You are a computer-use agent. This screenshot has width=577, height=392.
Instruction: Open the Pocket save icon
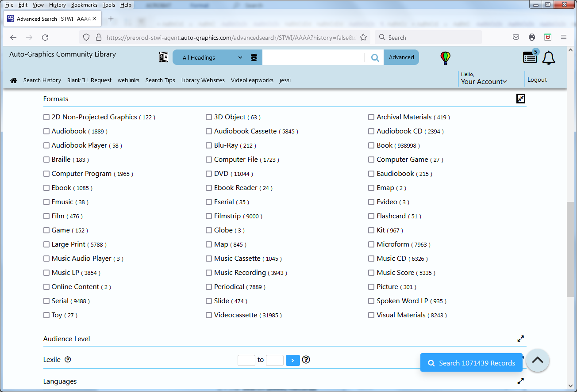click(x=516, y=38)
